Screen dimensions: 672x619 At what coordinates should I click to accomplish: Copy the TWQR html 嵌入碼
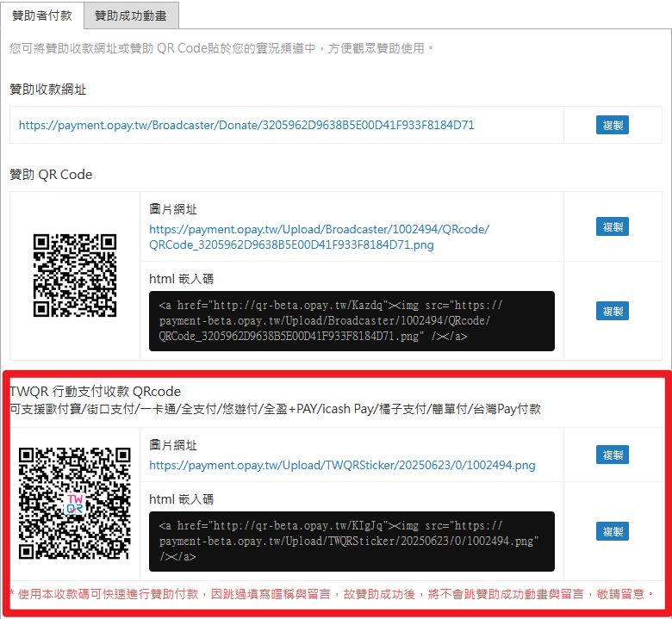[613, 531]
